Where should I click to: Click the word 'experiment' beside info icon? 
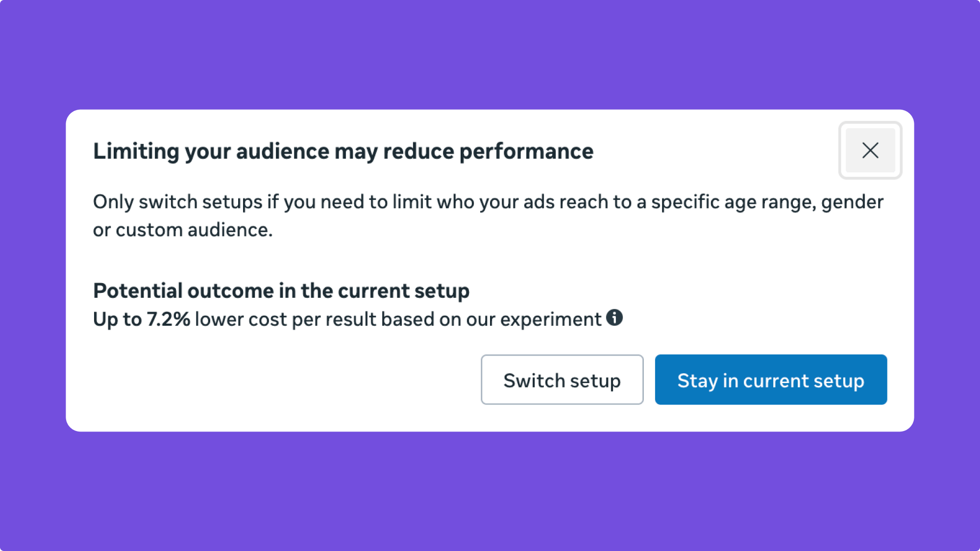pyautogui.click(x=550, y=319)
